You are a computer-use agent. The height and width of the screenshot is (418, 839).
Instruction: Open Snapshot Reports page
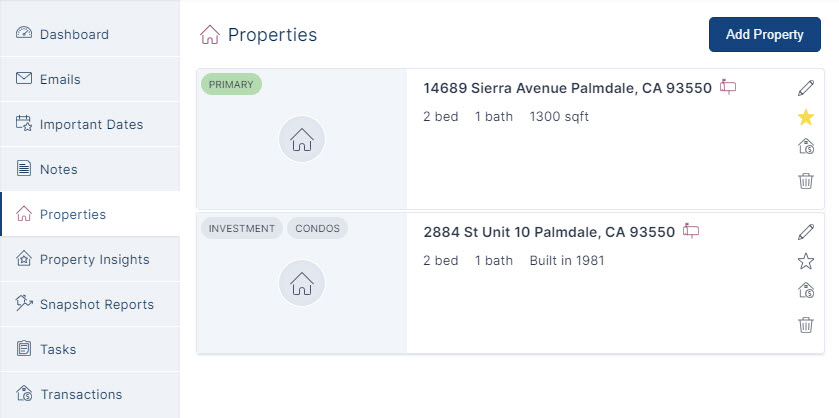(96, 304)
